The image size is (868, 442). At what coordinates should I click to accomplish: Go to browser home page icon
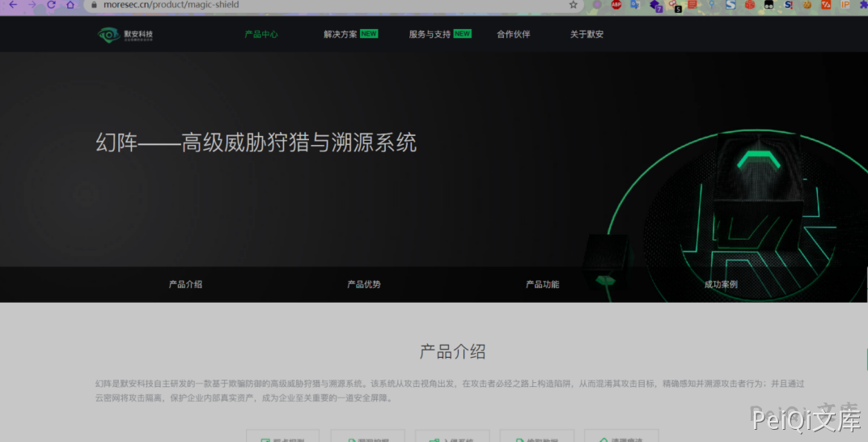tap(70, 5)
